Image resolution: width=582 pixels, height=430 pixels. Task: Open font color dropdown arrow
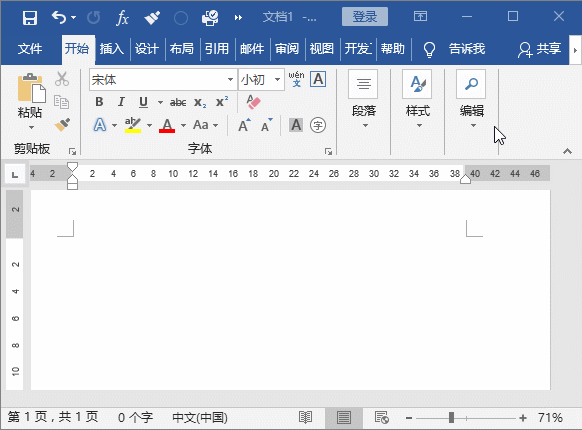click(x=183, y=126)
